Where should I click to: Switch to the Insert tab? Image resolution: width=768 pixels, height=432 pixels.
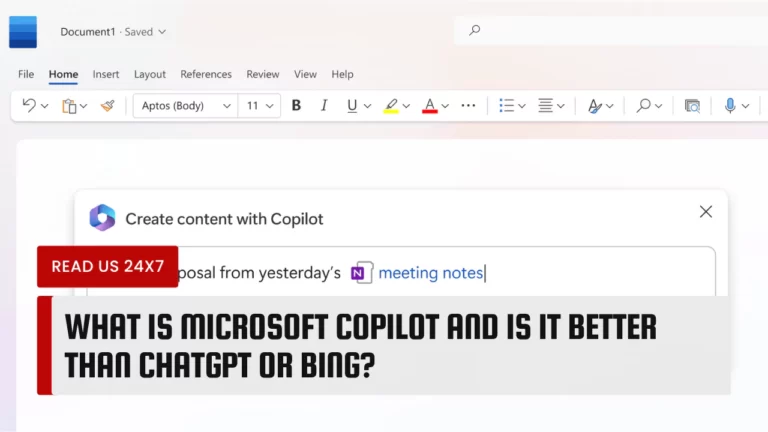click(106, 74)
